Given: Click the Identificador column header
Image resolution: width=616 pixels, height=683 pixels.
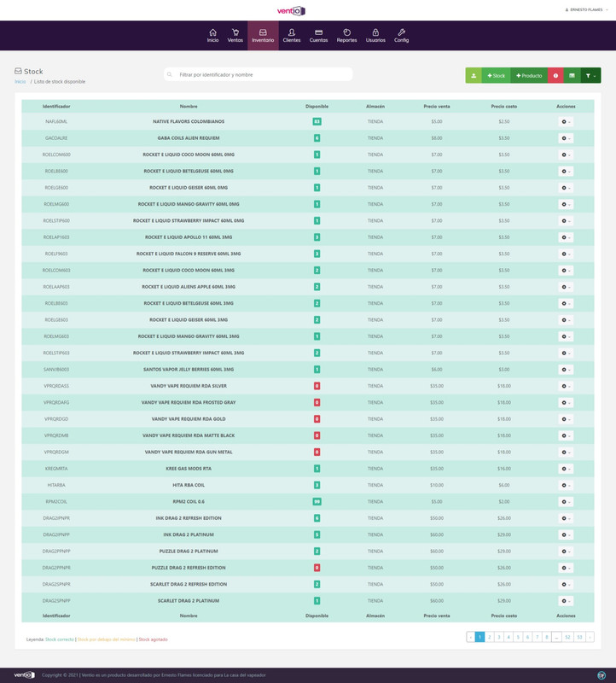Looking at the screenshot, I should [56, 106].
